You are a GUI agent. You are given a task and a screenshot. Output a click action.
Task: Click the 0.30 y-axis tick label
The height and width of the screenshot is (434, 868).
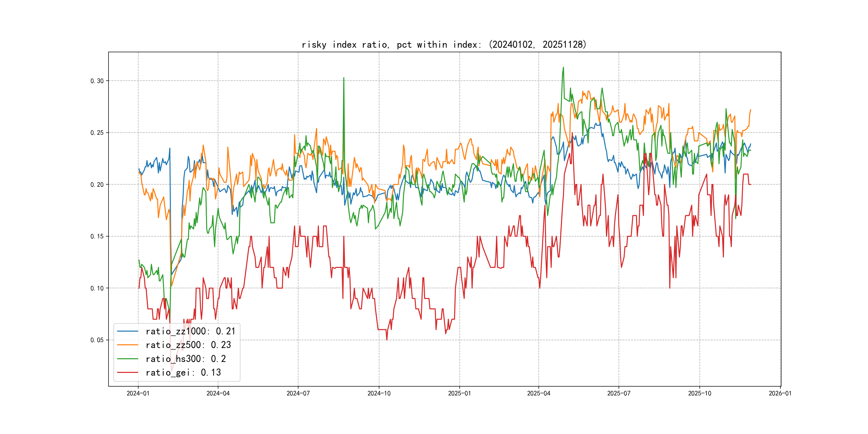(97, 81)
